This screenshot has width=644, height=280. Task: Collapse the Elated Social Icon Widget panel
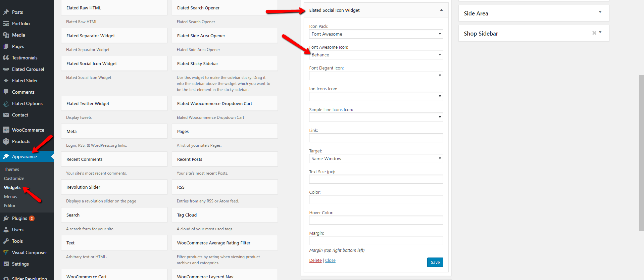pyautogui.click(x=441, y=10)
